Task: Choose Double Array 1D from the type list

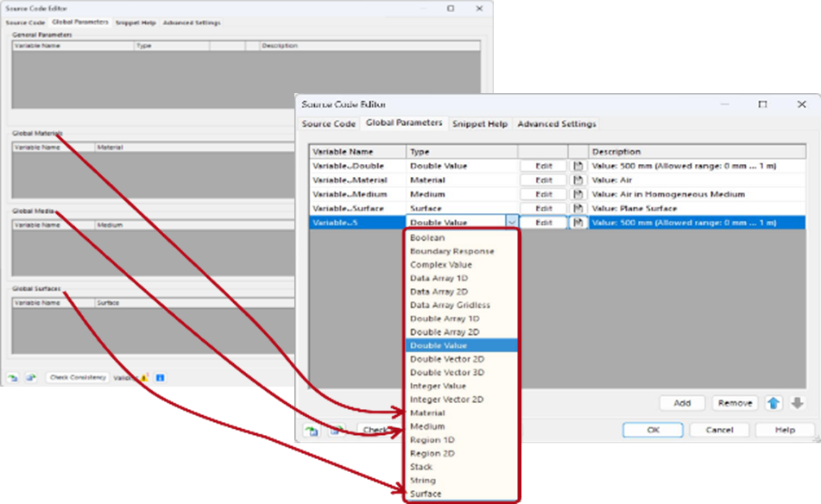Action: coord(461,318)
